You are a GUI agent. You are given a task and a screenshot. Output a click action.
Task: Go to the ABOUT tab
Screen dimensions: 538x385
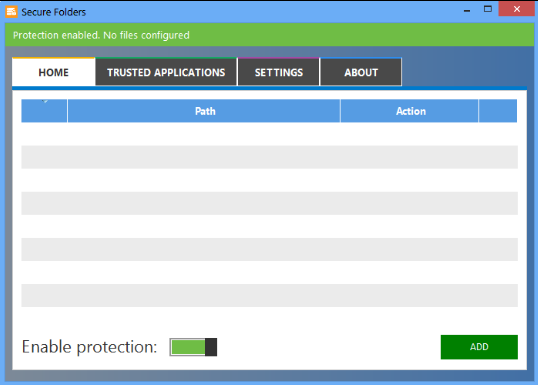click(x=361, y=72)
